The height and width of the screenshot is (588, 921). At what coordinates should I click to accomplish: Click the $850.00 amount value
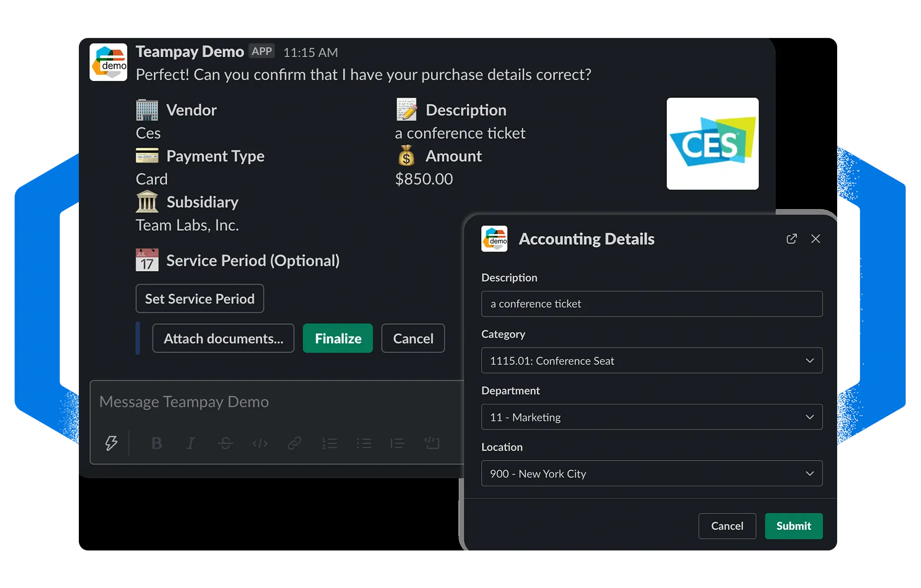[x=424, y=179]
